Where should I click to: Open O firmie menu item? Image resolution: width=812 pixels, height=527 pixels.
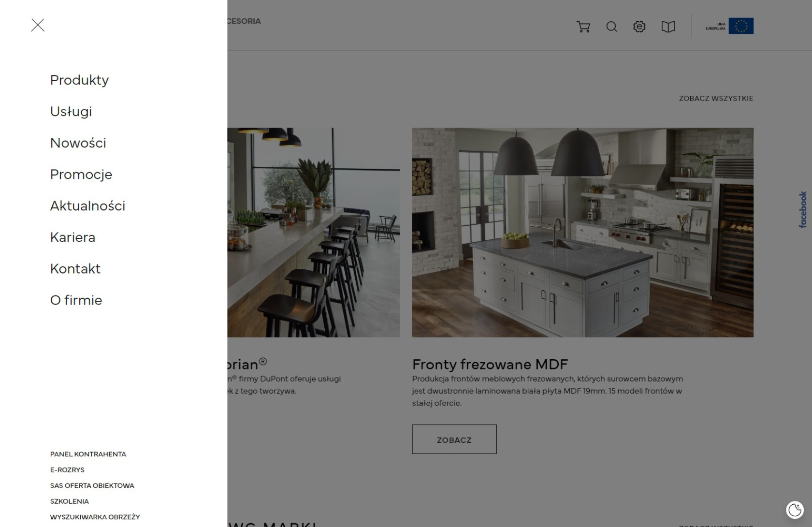coord(76,300)
